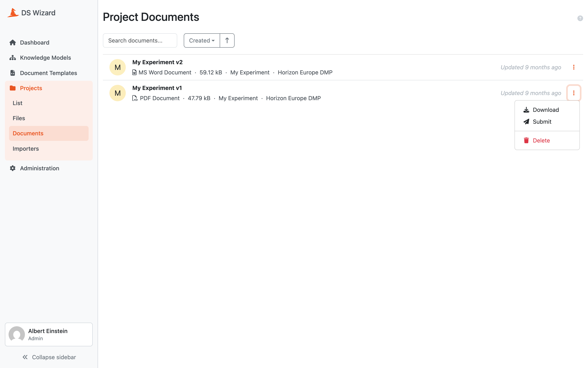Viewport: 588px width, 368px height.
Task: Open Administration in the sidebar
Action: [x=49, y=168]
